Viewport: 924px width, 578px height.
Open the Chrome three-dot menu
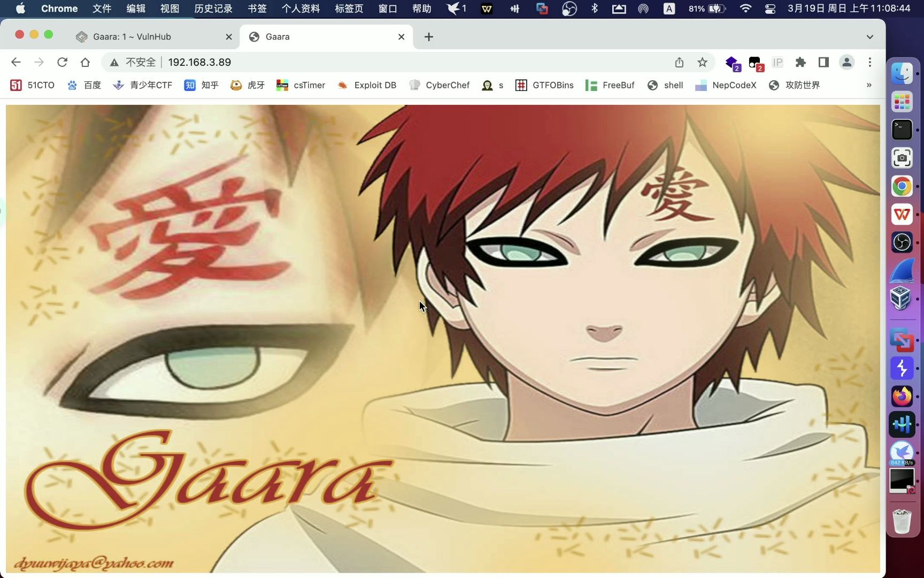[x=870, y=62]
